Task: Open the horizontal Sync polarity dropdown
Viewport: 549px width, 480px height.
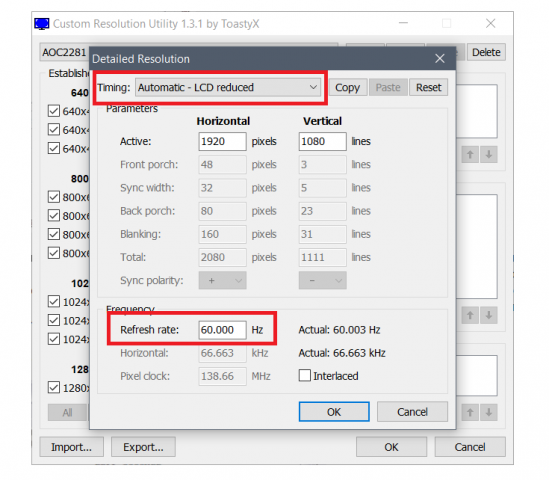Action: tap(222, 280)
